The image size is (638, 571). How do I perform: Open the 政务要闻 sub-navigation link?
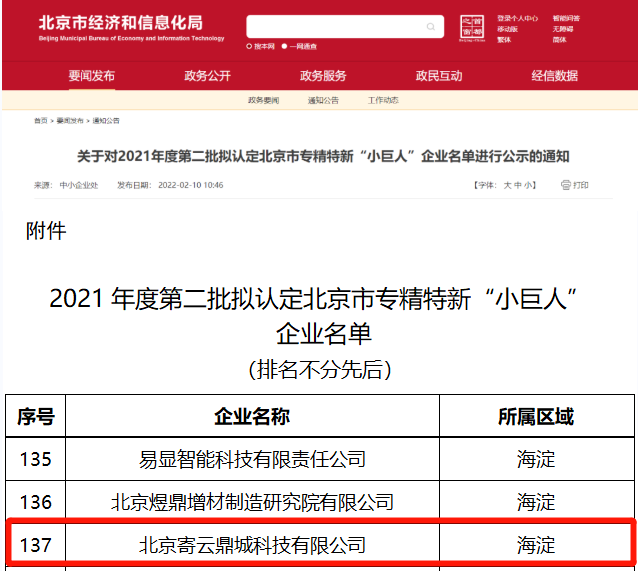(x=263, y=100)
